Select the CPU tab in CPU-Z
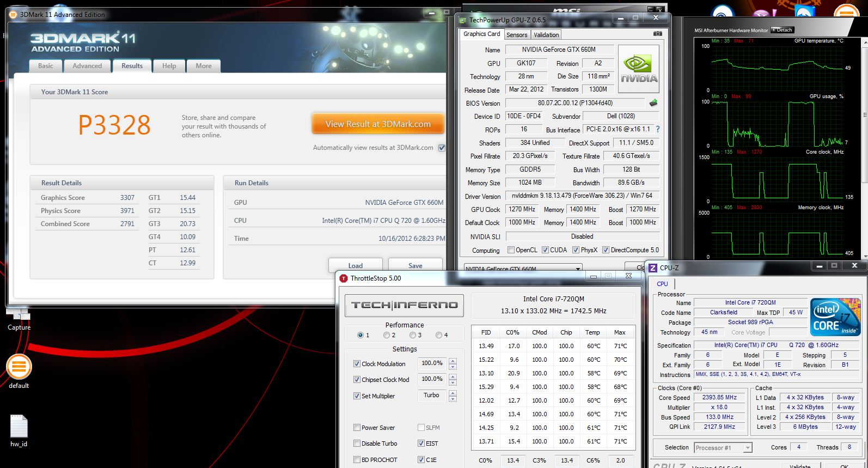The height and width of the screenshot is (468, 868). 662,283
